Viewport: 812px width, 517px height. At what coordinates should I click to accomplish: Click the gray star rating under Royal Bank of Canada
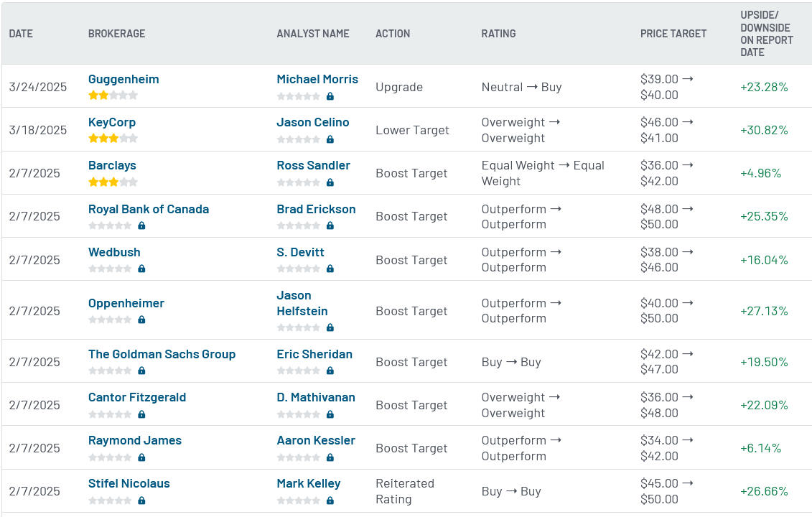[111, 226]
